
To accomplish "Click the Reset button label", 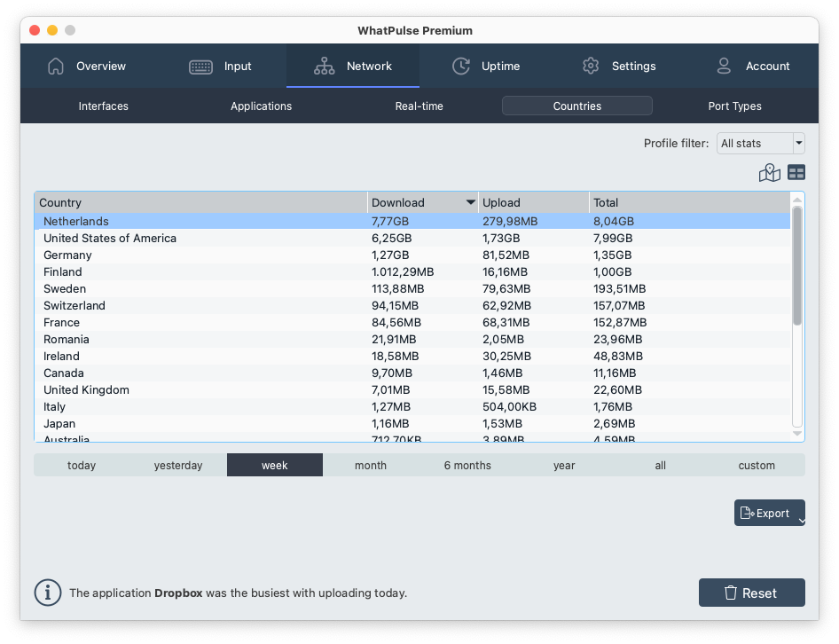I will pyautogui.click(x=759, y=593).
